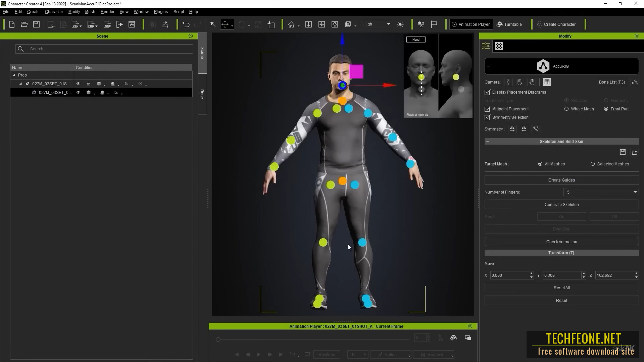This screenshot has width=644, height=362.
Task: Open the Mesh menu
Action: pyautogui.click(x=90, y=11)
